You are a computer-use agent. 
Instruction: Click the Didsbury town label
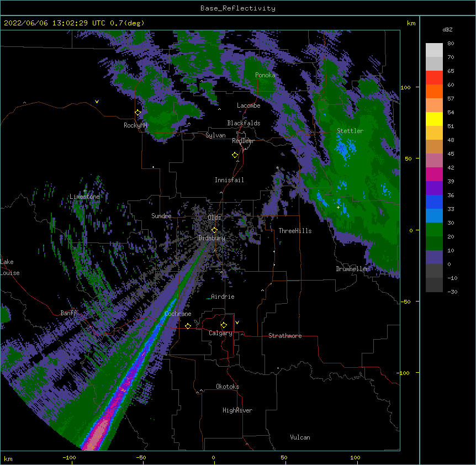pyautogui.click(x=212, y=238)
